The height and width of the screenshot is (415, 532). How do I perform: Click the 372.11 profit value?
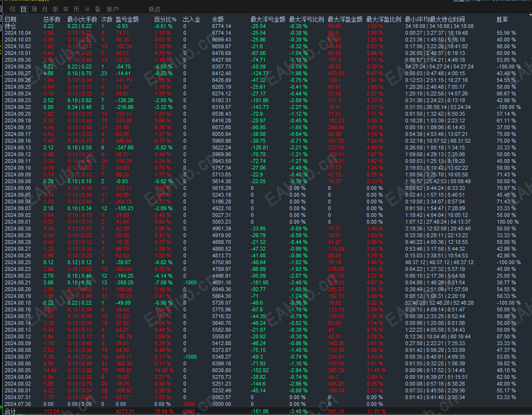(x=123, y=188)
